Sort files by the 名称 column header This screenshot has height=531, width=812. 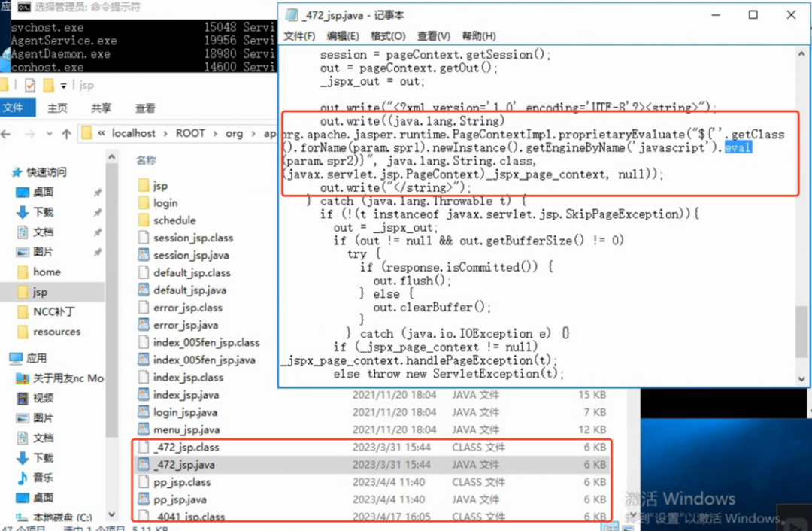point(146,160)
